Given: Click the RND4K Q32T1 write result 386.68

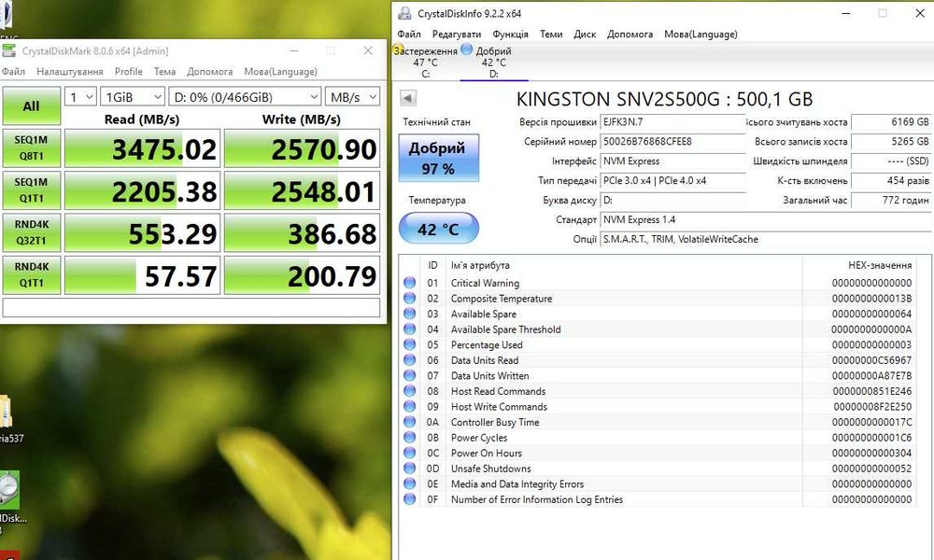Looking at the screenshot, I should [x=302, y=232].
